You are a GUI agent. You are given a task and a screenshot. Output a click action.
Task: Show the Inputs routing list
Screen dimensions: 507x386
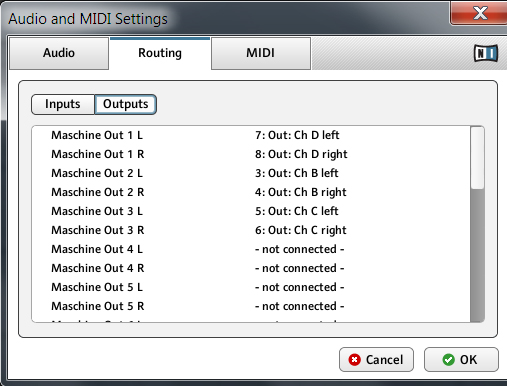click(63, 104)
